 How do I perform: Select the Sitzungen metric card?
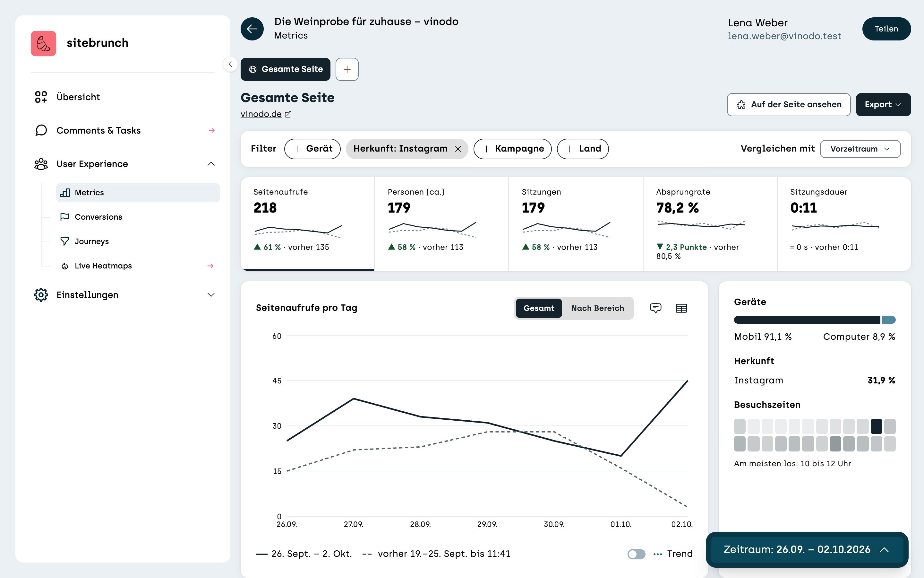coord(576,223)
